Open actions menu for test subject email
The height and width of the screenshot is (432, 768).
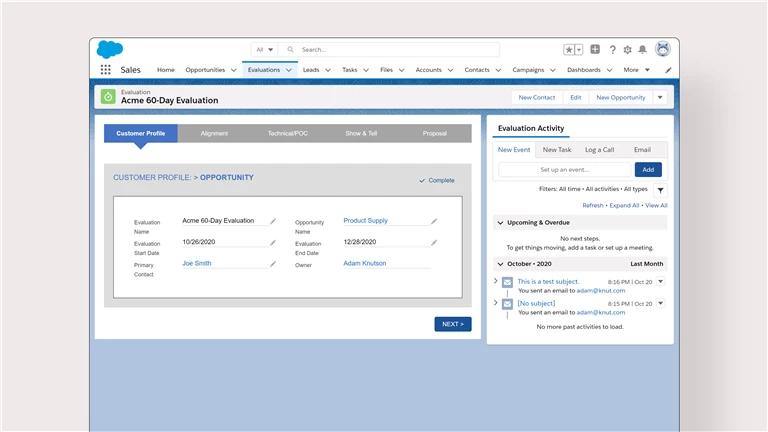[x=660, y=281]
